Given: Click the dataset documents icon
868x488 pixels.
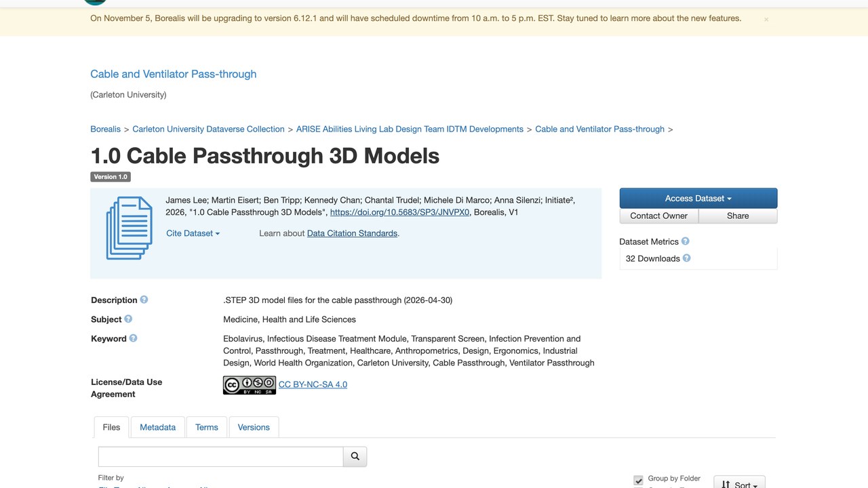Looking at the screenshot, I should pos(129,228).
